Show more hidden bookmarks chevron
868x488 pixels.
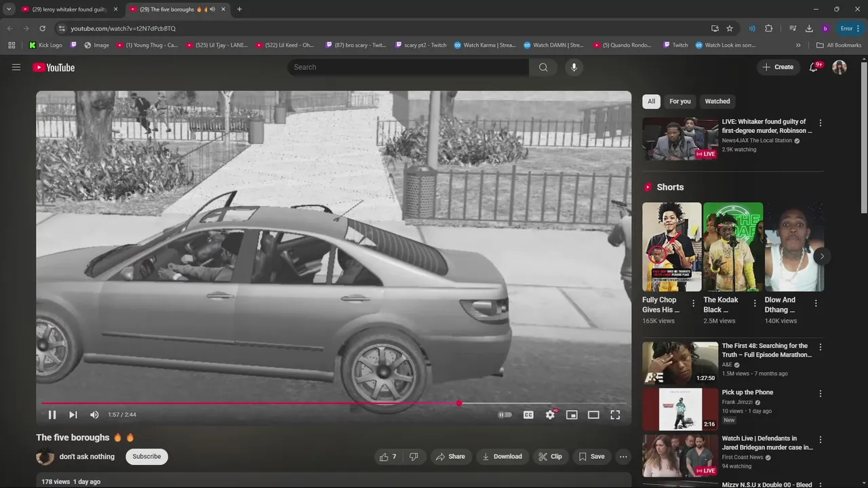point(798,45)
